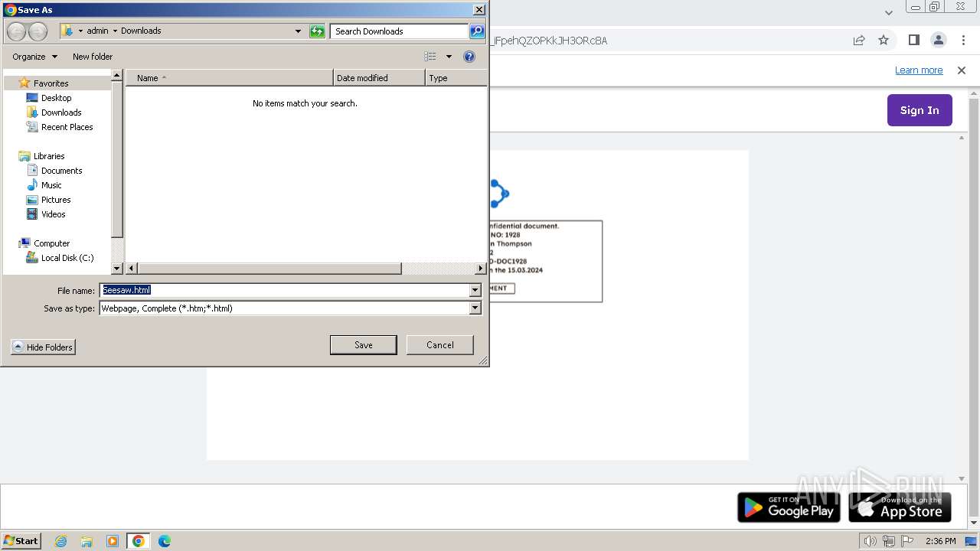Viewport: 980px width, 551px height.
Task: Sort by the Type column header
Action: pyautogui.click(x=456, y=78)
